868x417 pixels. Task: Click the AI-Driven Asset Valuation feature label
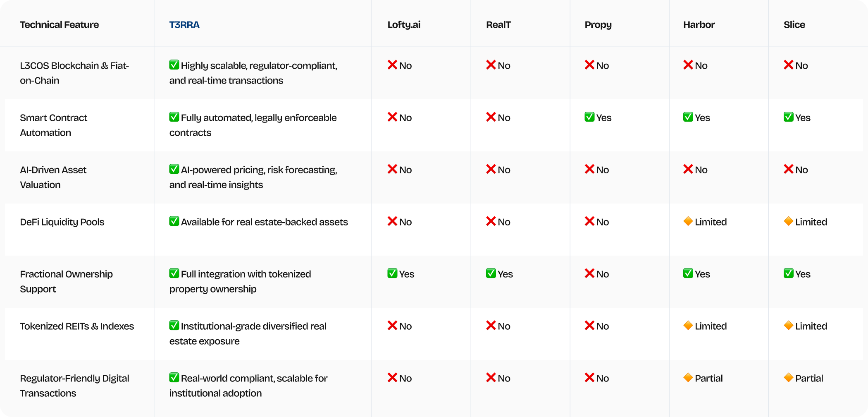point(53,177)
